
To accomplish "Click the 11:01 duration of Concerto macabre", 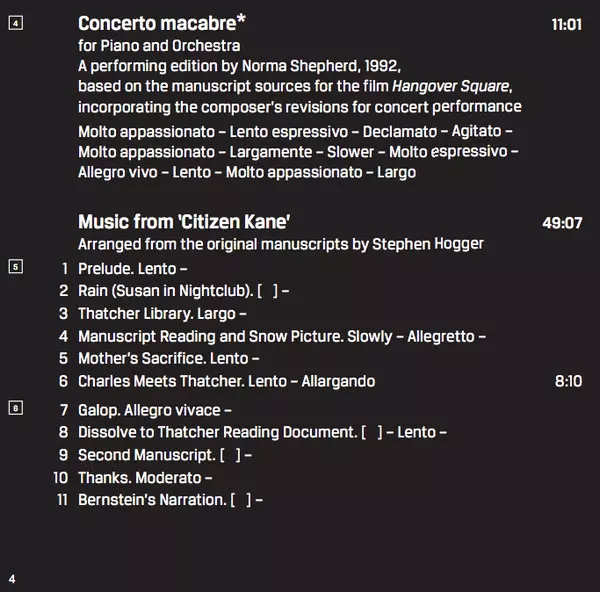I will coord(566,24).
